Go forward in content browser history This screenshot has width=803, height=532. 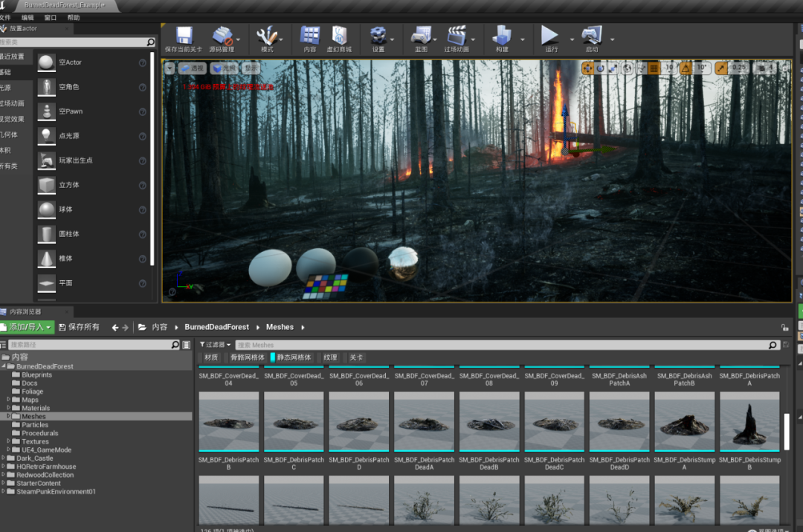[x=126, y=328]
